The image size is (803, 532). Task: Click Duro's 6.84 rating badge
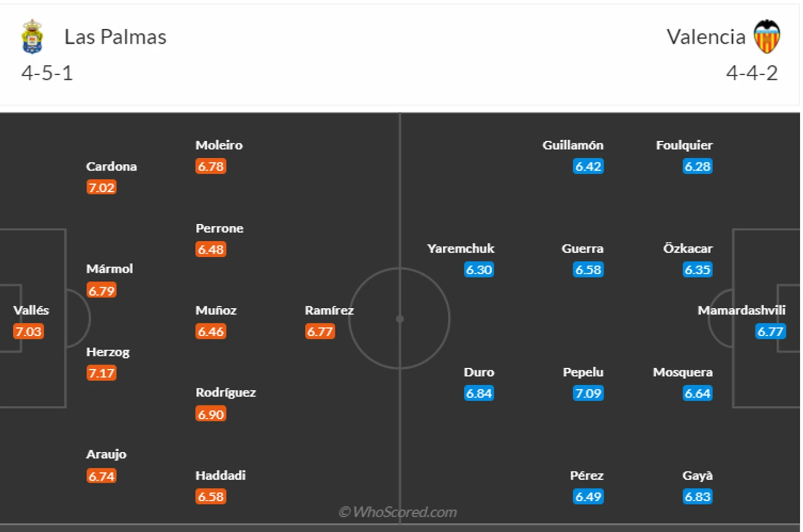pyautogui.click(x=479, y=394)
